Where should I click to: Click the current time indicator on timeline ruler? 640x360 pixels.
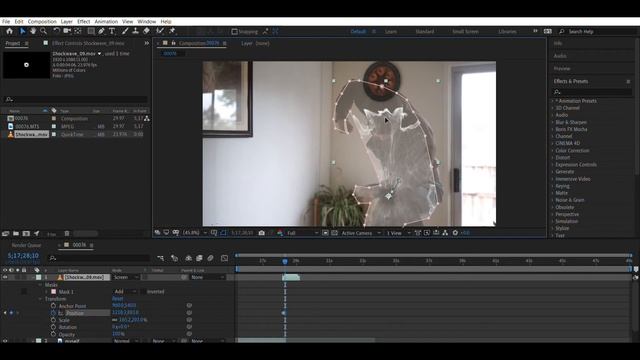pyautogui.click(x=285, y=261)
